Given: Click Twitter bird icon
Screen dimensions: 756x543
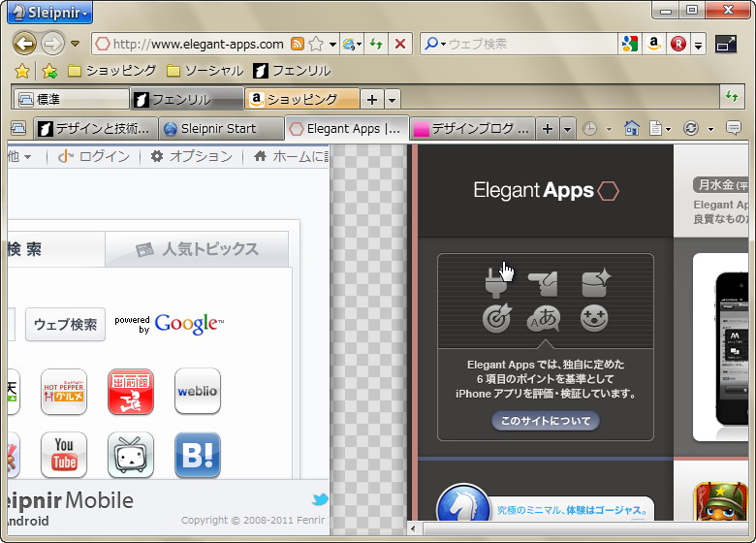Looking at the screenshot, I should click(x=320, y=499).
